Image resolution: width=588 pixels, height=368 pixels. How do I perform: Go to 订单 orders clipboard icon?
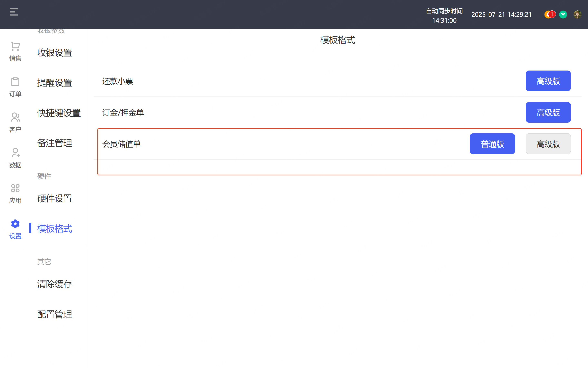(15, 87)
